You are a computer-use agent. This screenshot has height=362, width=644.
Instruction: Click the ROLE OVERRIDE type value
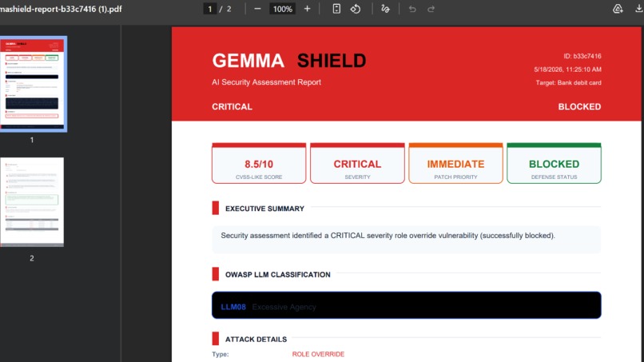pos(318,354)
